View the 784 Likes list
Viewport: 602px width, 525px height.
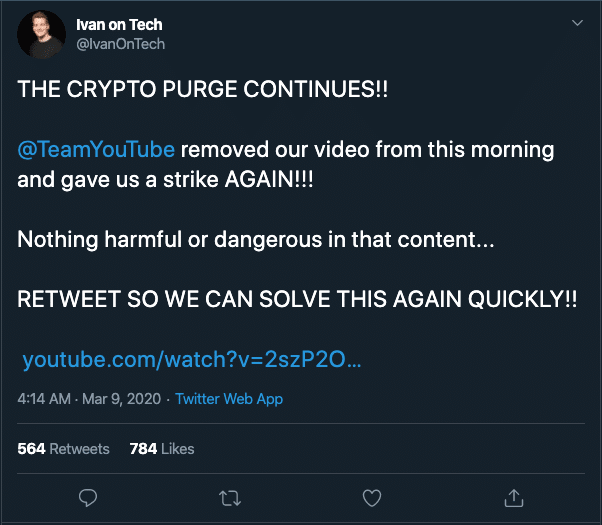point(162,449)
